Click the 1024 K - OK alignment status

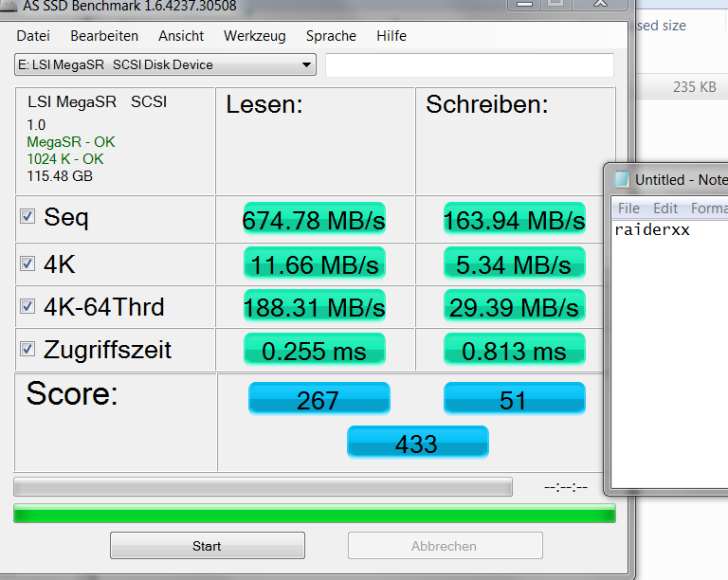point(65,159)
